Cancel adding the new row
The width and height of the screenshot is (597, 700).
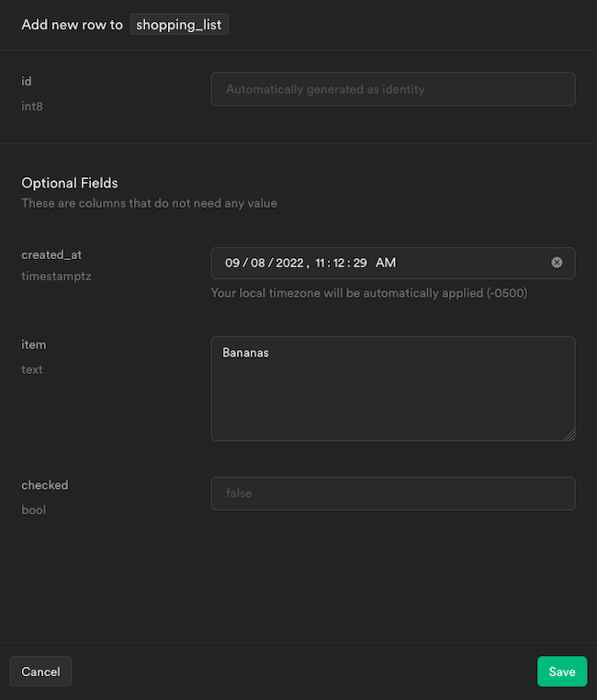click(40, 672)
